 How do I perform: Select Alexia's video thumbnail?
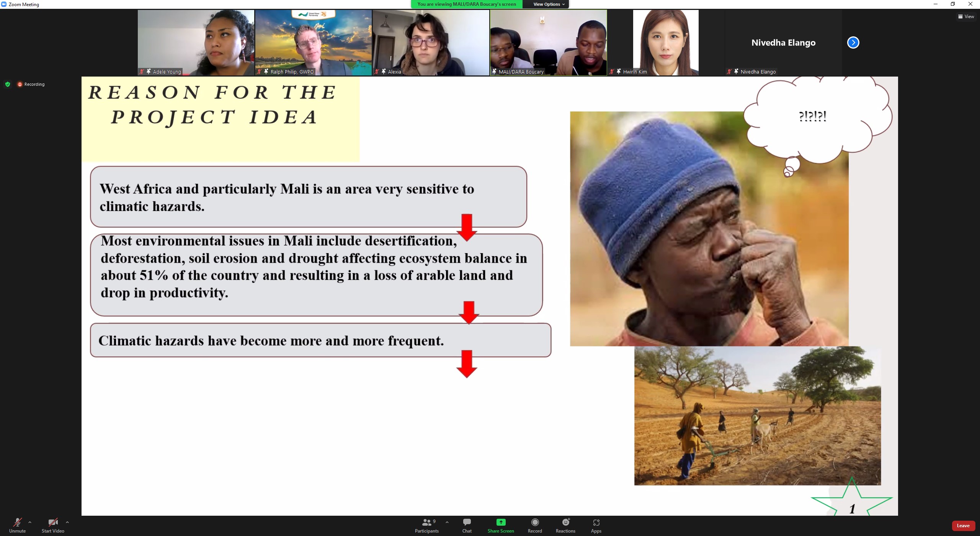[x=431, y=42]
